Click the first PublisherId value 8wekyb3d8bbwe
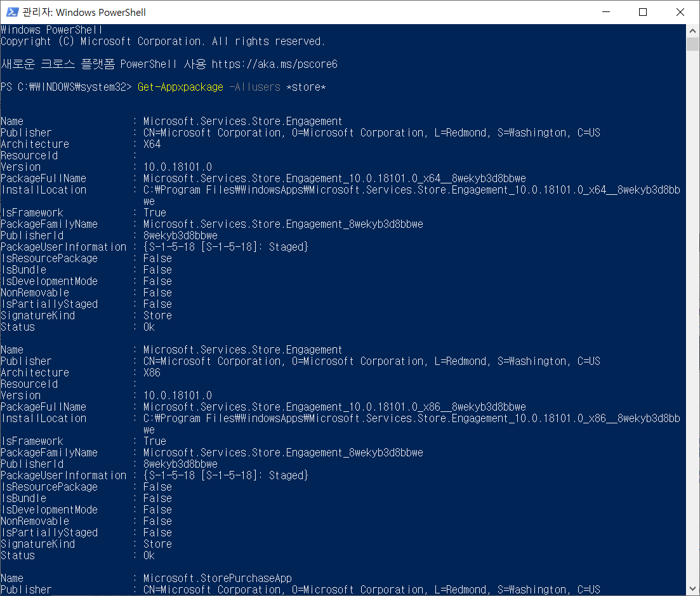This screenshot has height=596, width=700. (x=180, y=235)
